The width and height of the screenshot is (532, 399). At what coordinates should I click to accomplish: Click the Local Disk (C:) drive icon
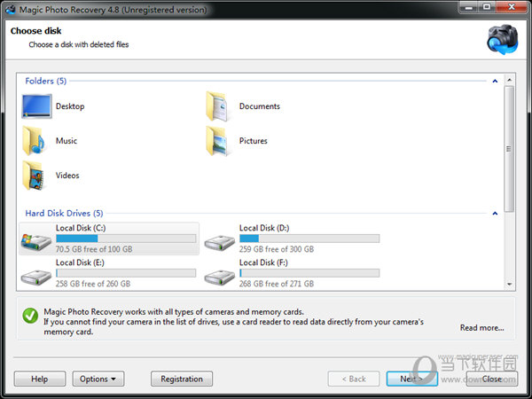pos(36,241)
